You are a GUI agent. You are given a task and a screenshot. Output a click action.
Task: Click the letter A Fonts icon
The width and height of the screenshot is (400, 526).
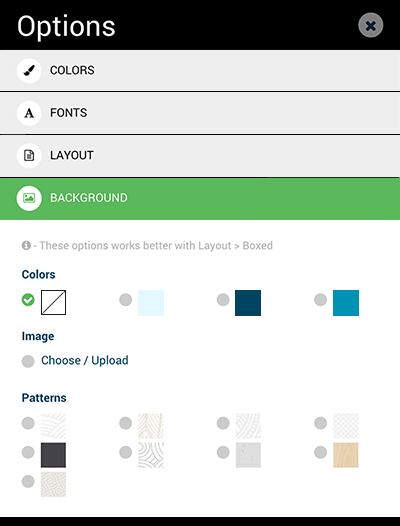(x=29, y=113)
